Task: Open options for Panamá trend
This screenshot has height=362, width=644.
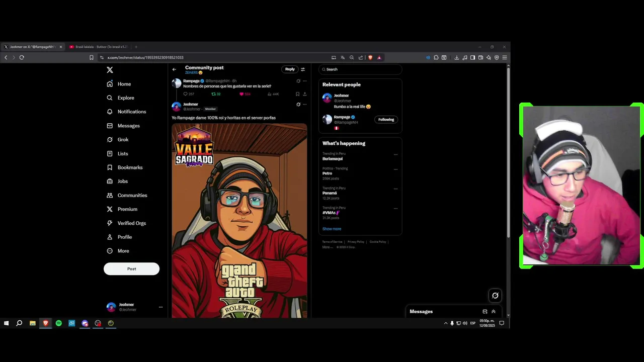Action: pyautogui.click(x=395, y=189)
